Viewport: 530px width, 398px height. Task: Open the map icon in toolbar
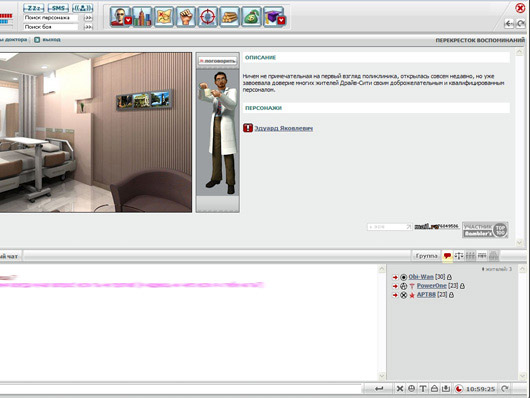click(x=164, y=16)
